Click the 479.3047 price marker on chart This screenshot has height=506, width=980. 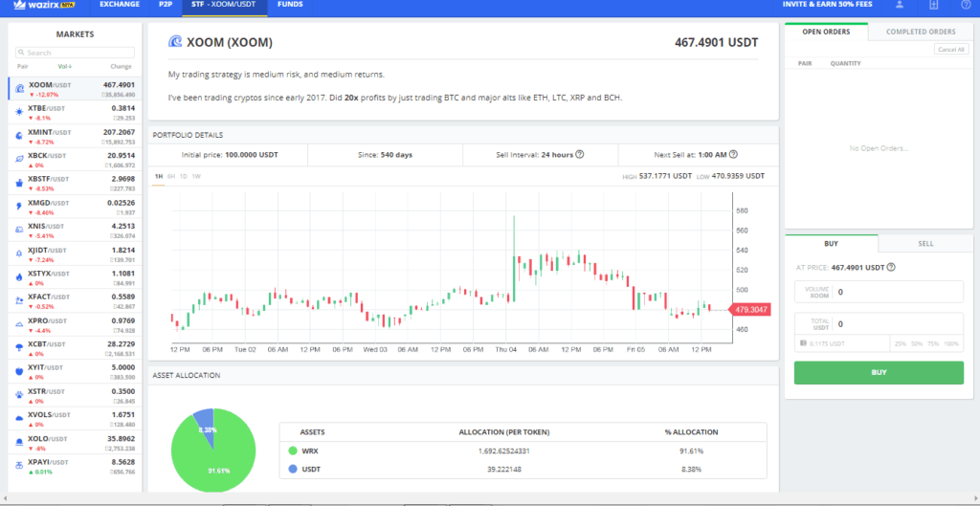[750, 309]
